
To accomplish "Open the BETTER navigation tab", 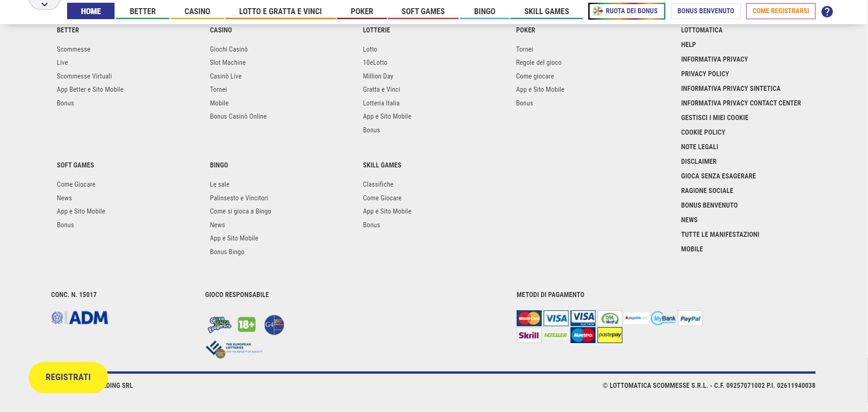I will pyautogui.click(x=142, y=11).
